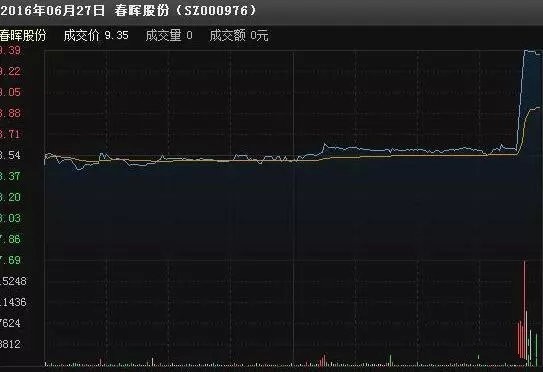Click the 成交量 0 readout
This screenshot has height=372, width=543.
[x=169, y=35]
